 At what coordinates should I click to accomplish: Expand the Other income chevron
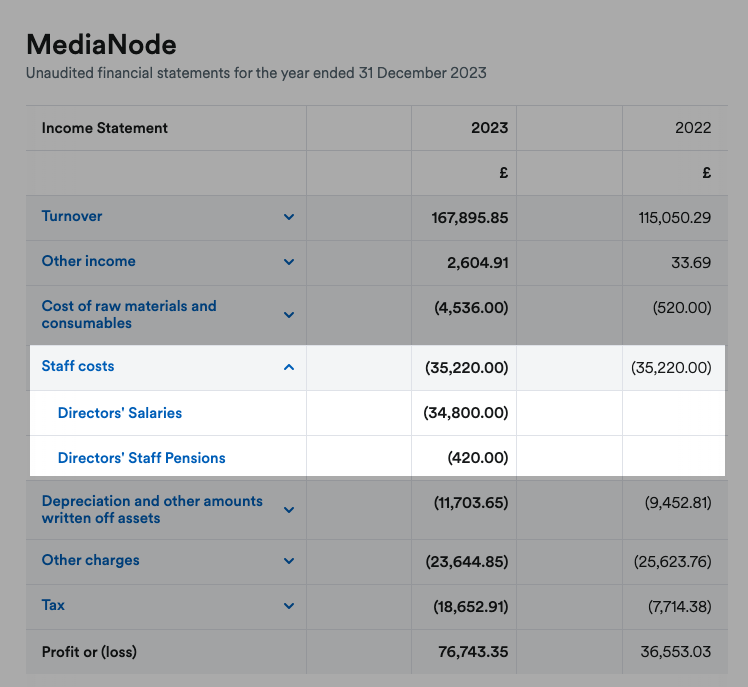(x=289, y=262)
